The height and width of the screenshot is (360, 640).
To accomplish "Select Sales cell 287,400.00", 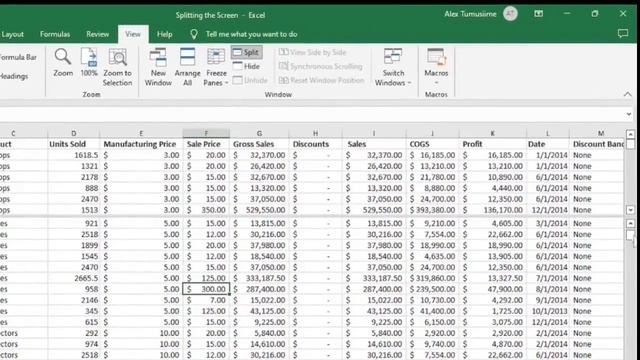I will [374, 289].
